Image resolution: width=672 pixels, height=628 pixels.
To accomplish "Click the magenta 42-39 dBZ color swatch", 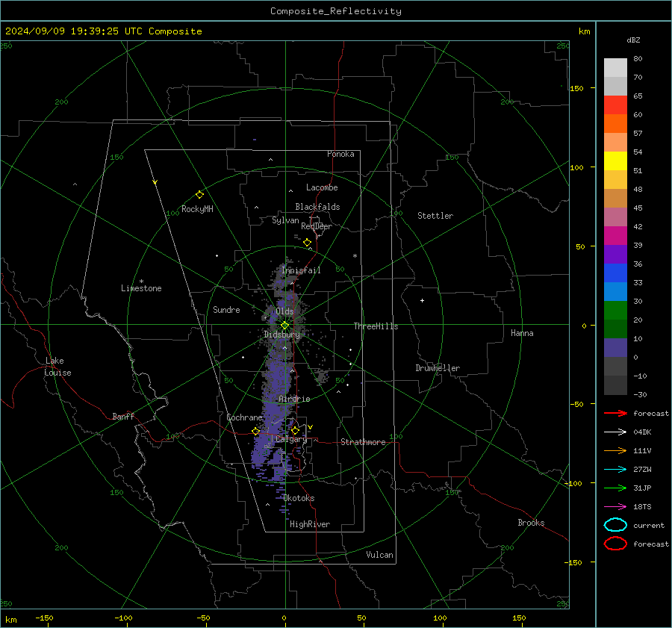I will tap(615, 236).
